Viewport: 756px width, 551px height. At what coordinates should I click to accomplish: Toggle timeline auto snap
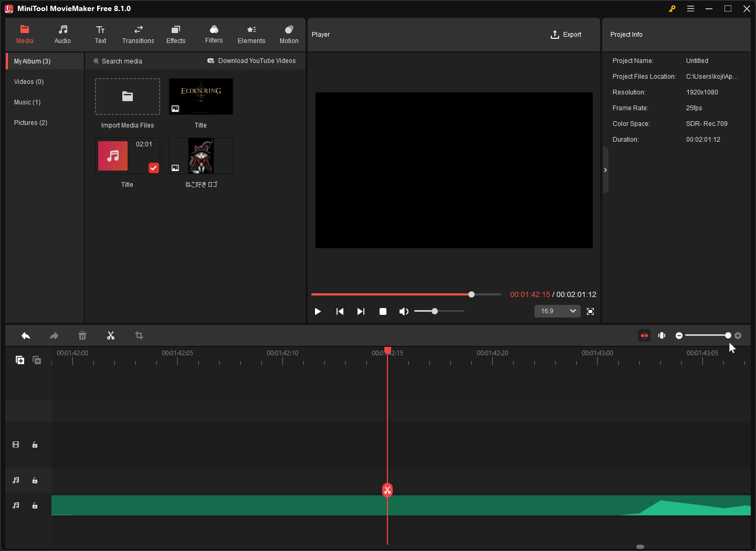pos(644,336)
